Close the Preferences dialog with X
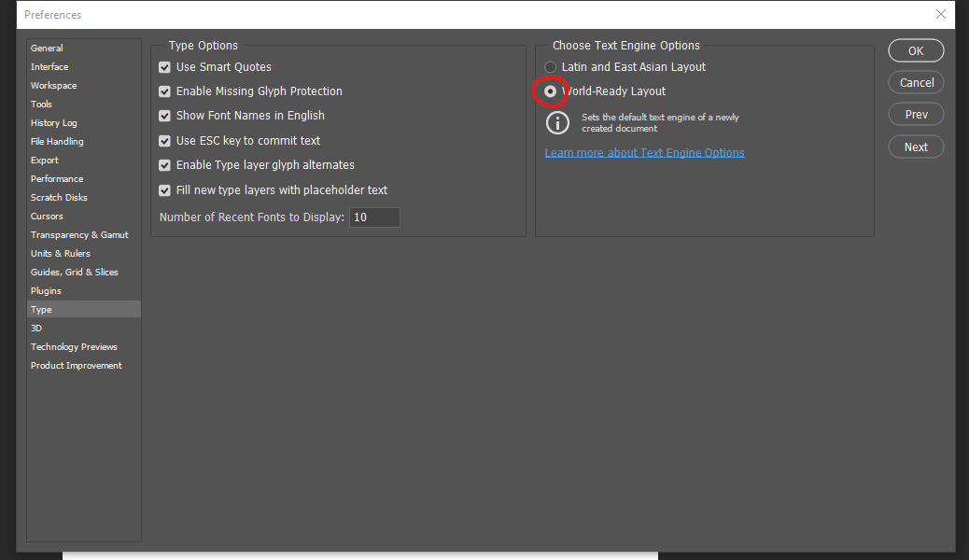The height and width of the screenshot is (560, 969). pyautogui.click(x=941, y=14)
